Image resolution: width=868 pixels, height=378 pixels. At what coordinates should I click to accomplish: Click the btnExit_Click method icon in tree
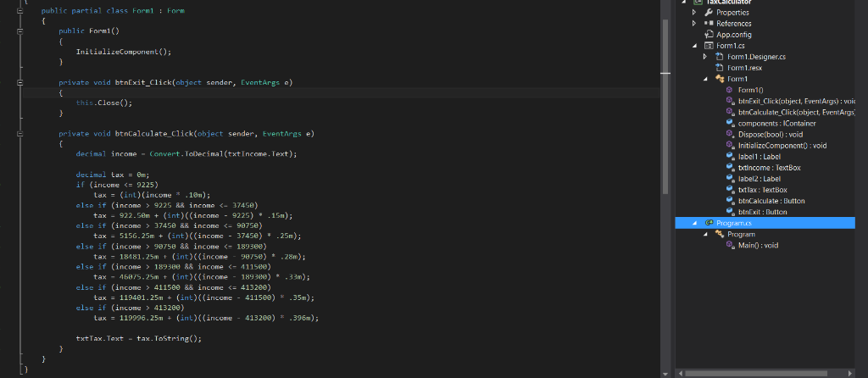coord(730,101)
